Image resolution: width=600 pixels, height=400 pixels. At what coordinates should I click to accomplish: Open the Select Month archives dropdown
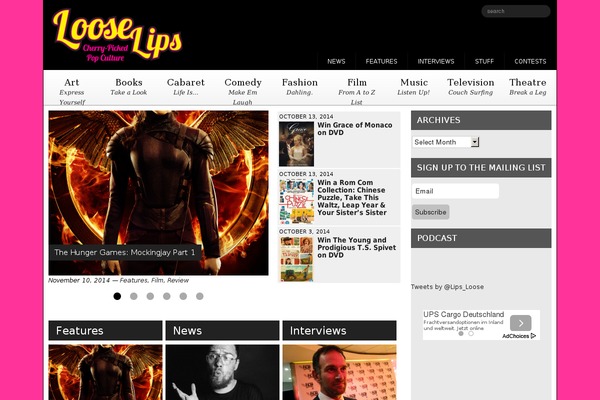point(446,142)
